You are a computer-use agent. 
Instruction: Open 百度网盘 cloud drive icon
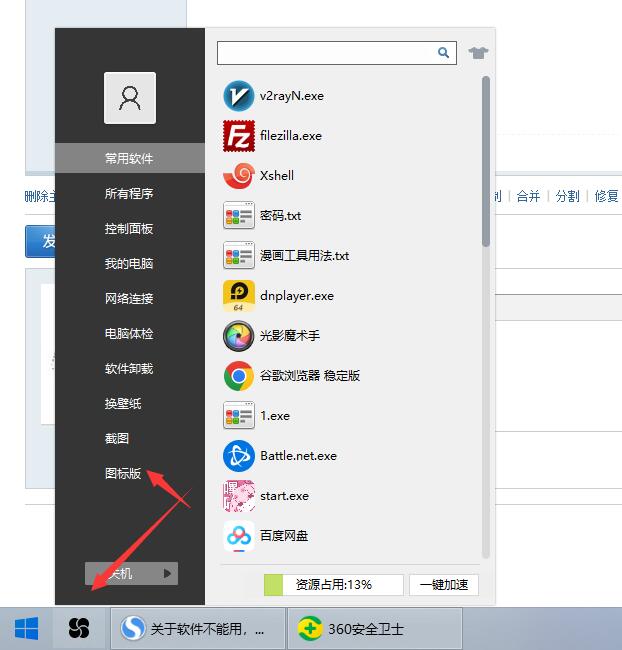(239, 536)
